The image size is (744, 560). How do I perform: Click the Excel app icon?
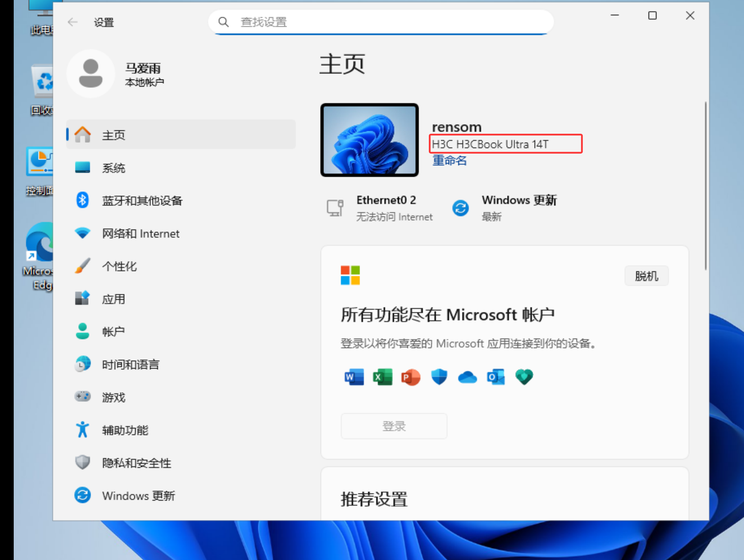[x=382, y=377]
